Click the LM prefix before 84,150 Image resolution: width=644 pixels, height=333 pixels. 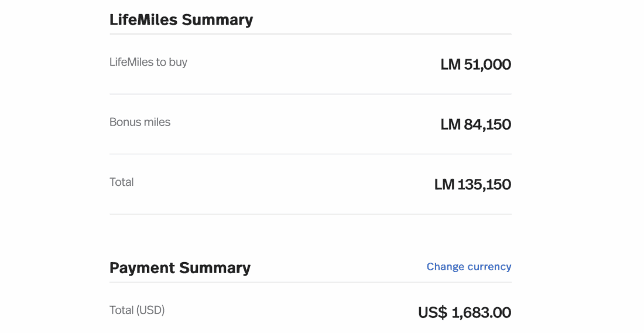click(x=450, y=124)
